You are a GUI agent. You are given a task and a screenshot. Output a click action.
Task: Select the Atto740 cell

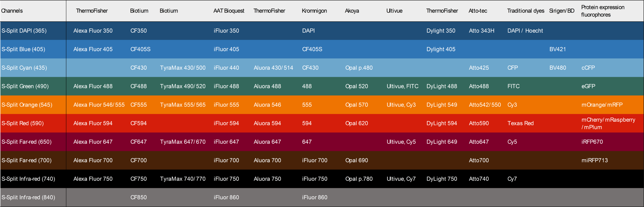[479, 179]
